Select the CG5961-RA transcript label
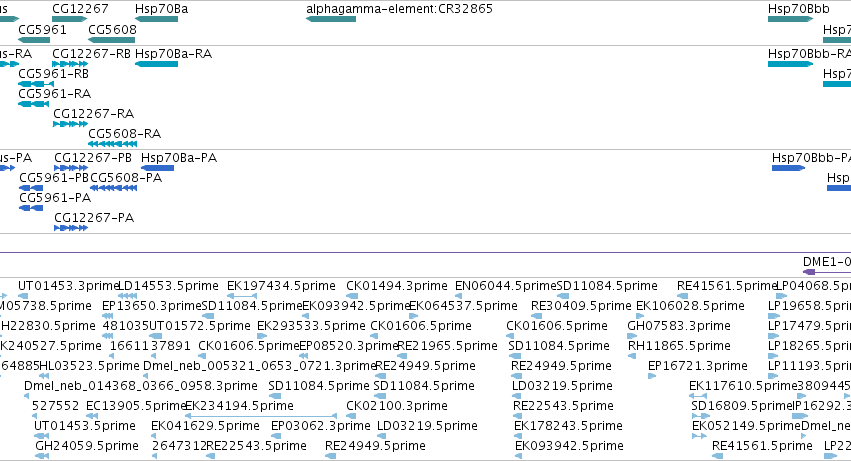The image size is (851, 461). pyautogui.click(x=54, y=94)
